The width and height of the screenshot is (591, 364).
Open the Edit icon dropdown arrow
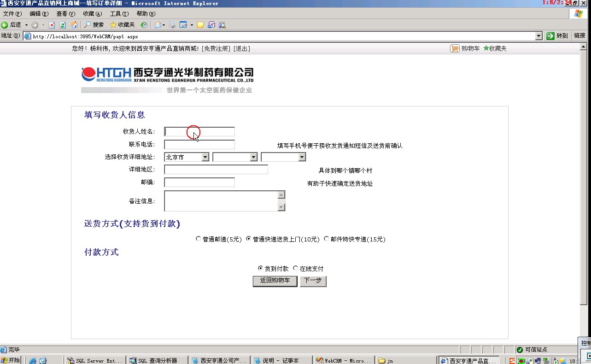[192, 25]
